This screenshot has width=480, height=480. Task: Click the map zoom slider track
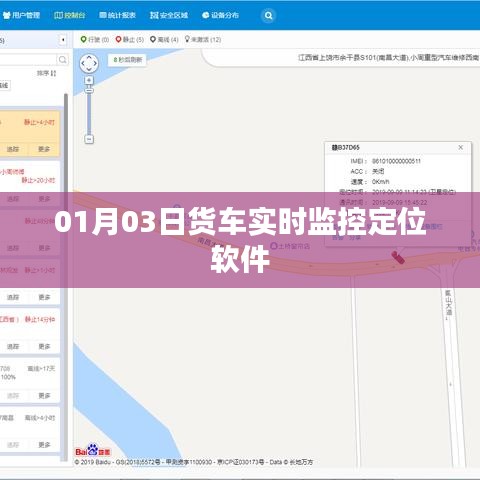(x=89, y=113)
